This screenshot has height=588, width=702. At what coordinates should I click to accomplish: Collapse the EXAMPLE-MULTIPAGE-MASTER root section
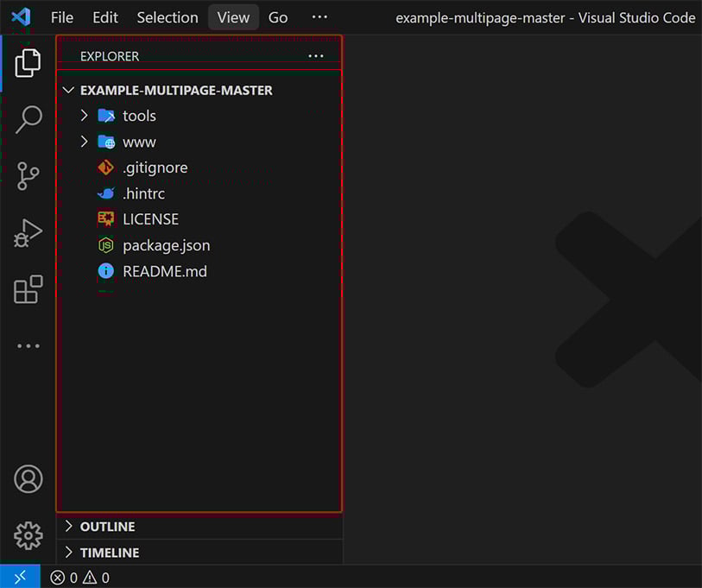[175, 90]
